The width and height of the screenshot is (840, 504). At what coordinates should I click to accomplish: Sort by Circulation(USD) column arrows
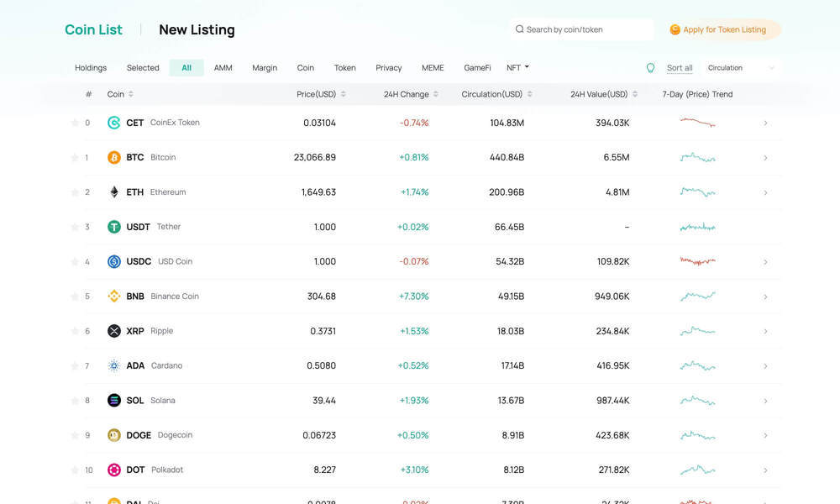(529, 94)
